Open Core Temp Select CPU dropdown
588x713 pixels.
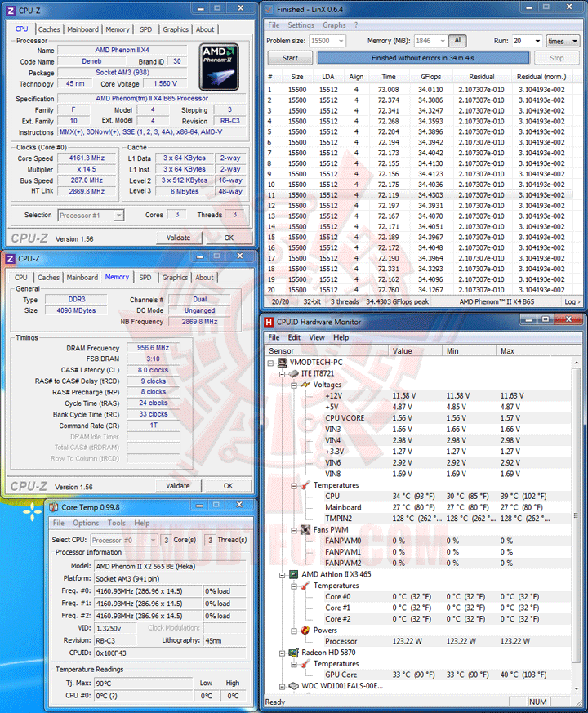153,540
